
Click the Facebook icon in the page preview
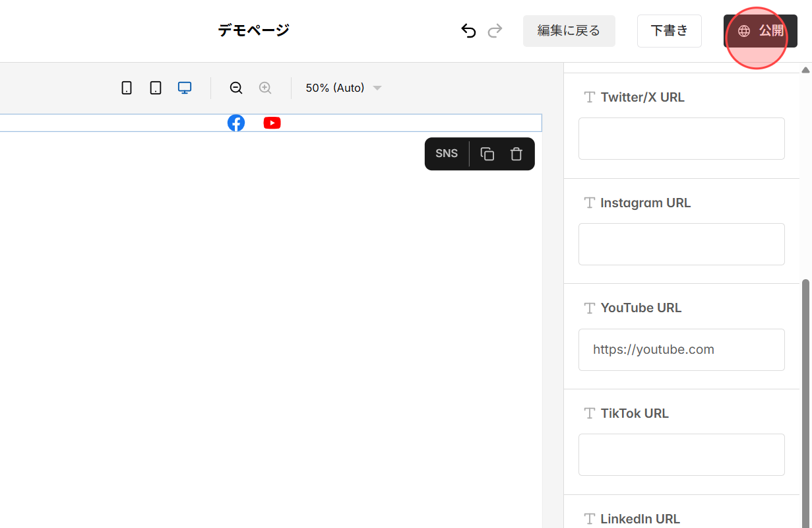point(235,122)
